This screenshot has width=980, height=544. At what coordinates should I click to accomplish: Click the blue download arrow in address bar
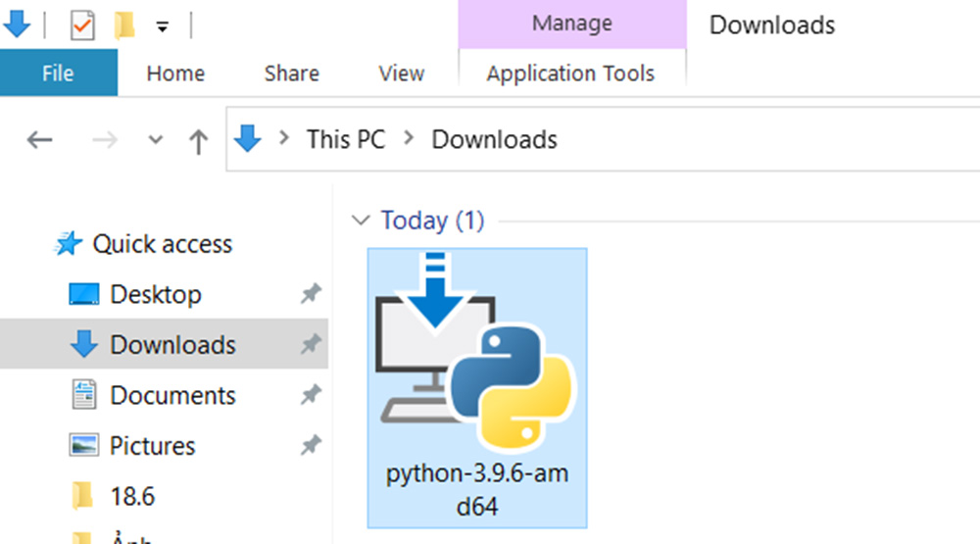248,138
